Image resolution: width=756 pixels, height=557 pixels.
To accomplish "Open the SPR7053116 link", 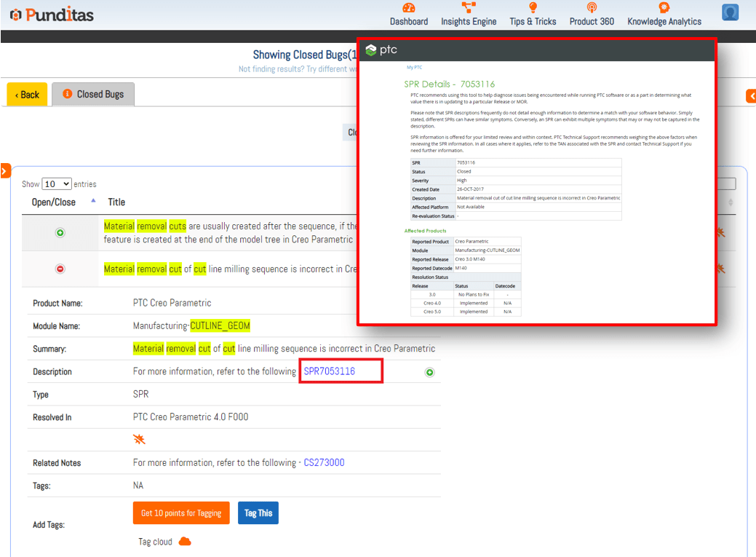I will [329, 371].
